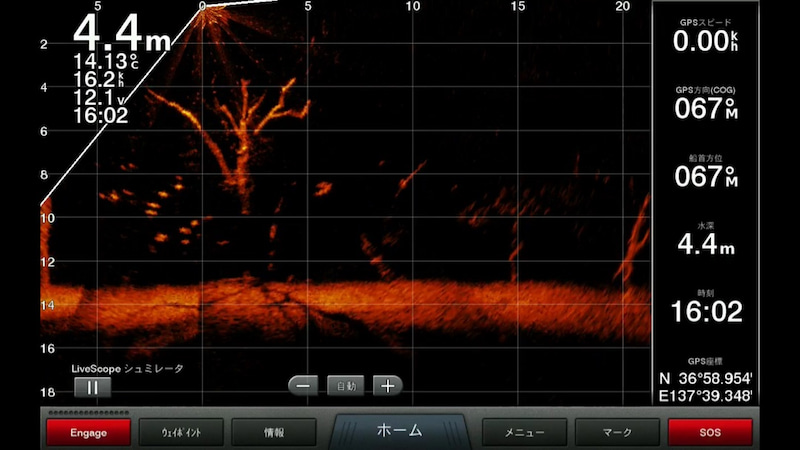Select the GPS座標 coordinates field
Screen dimensions: 800x450
(705, 380)
